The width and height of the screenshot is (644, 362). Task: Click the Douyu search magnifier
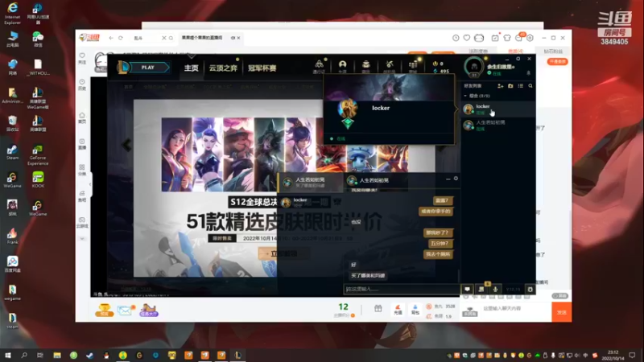point(171,38)
